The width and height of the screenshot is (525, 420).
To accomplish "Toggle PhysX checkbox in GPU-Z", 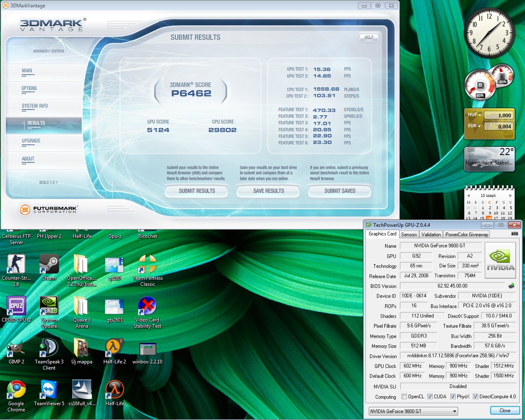I will (x=453, y=397).
